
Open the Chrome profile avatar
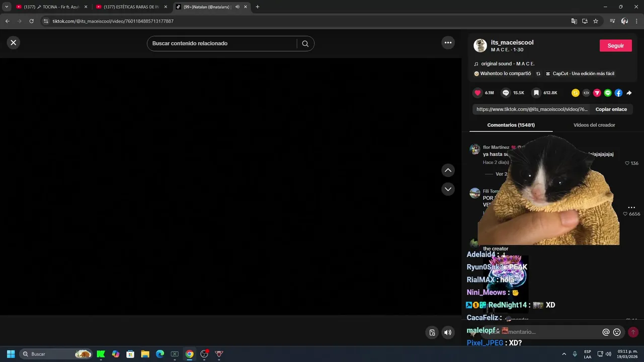click(624, 21)
